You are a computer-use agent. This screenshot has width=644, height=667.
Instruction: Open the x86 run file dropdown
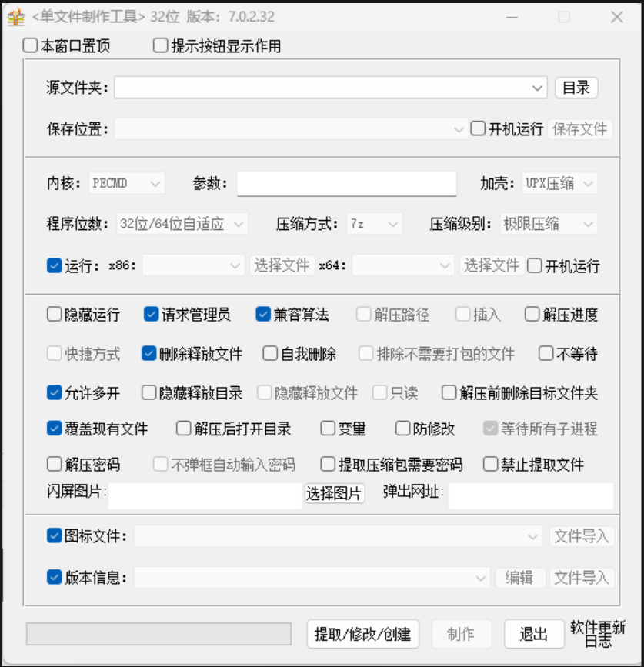194,265
